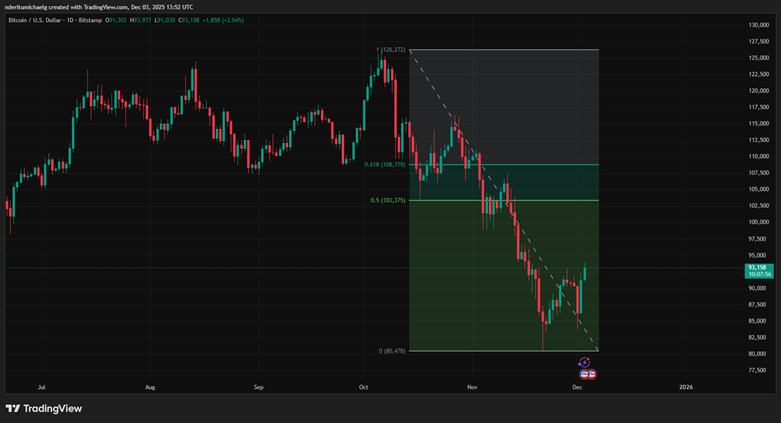Click the 90,000 price axis label
Screen dimensions: 781x423
[760, 288]
